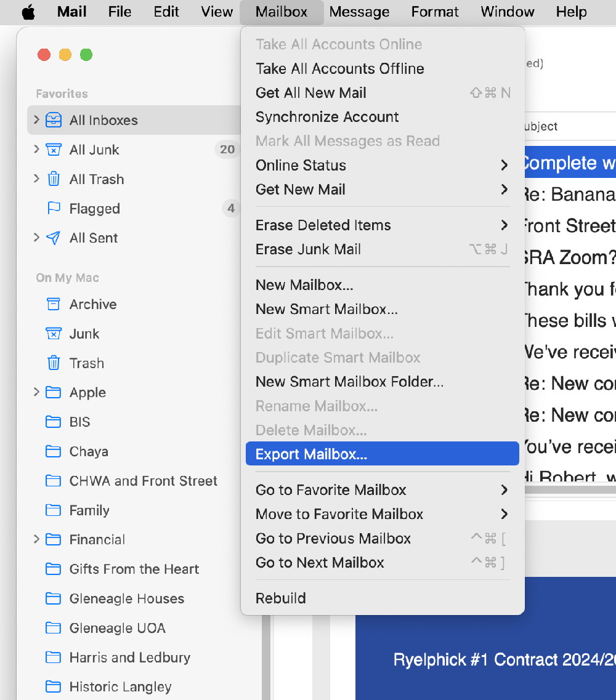Select the highlighted Complete message row
The width and height of the screenshot is (616, 700).
click(570, 162)
